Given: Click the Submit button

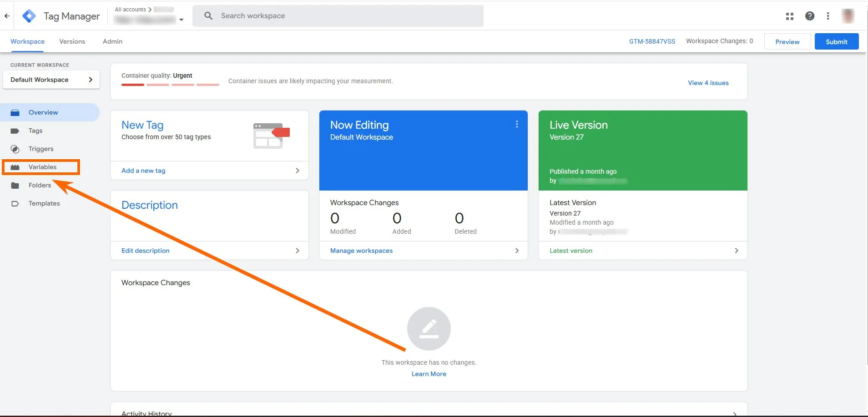Looking at the screenshot, I should pos(836,42).
